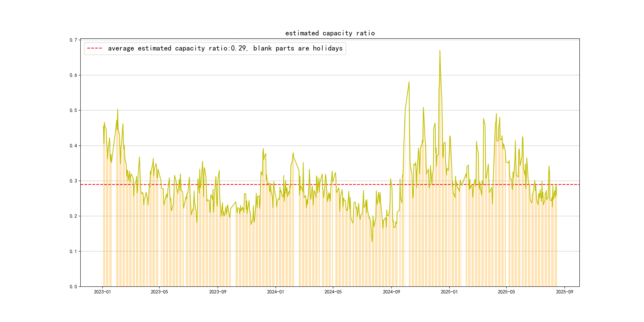Click the 2023-09 x-axis date label
644x322 pixels.
pyautogui.click(x=217, y=292)
